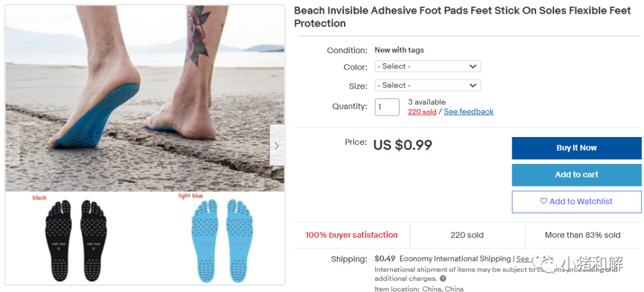Click the Economy International Shipping text
This screenshot has width=644, height=292.
455,259
